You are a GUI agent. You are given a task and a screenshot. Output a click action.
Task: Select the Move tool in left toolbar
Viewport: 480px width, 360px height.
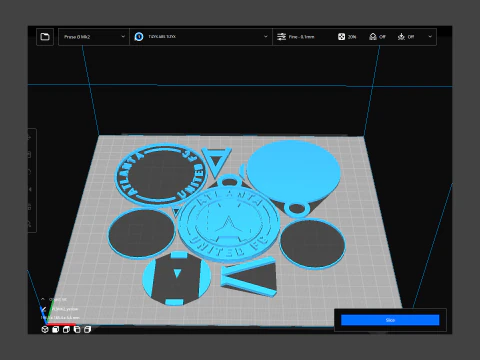[x=30, y=137]
